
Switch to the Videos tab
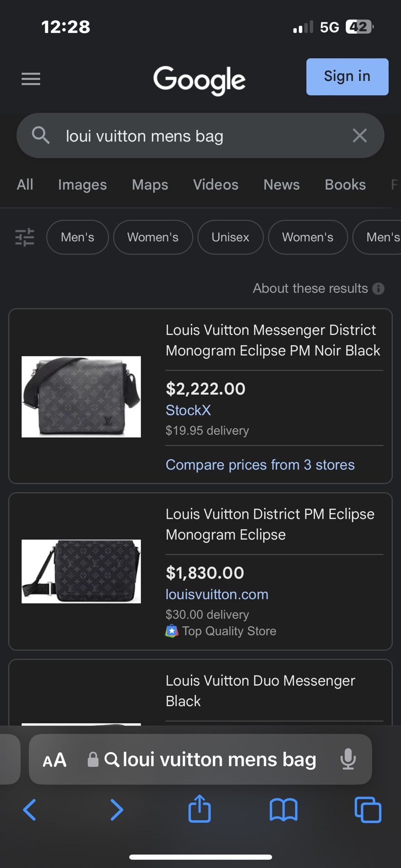pos(216,184)
